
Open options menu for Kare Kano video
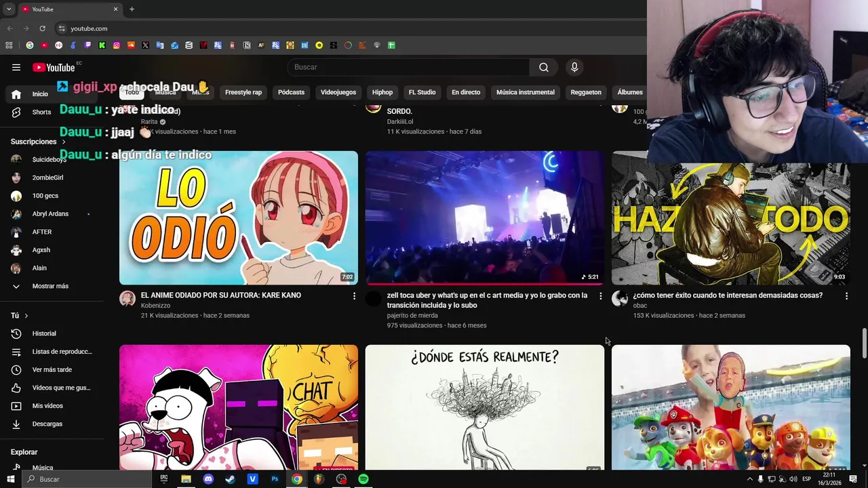[x=354, y=296]
